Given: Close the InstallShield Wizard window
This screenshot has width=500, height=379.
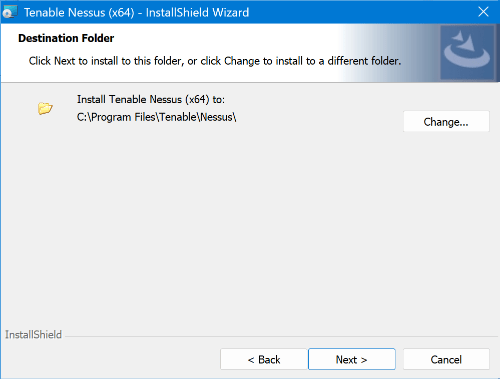Looking at the screenshot, I should point(483,12).
